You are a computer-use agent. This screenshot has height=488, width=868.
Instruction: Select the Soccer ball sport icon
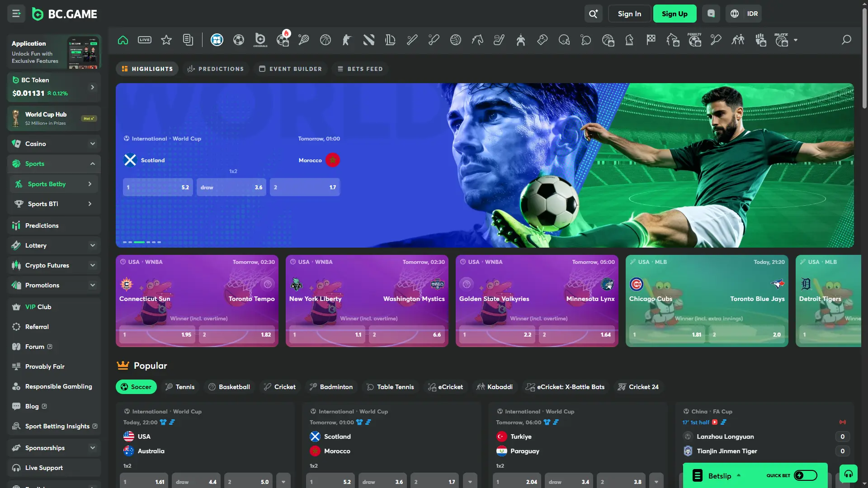coord(239,40)
